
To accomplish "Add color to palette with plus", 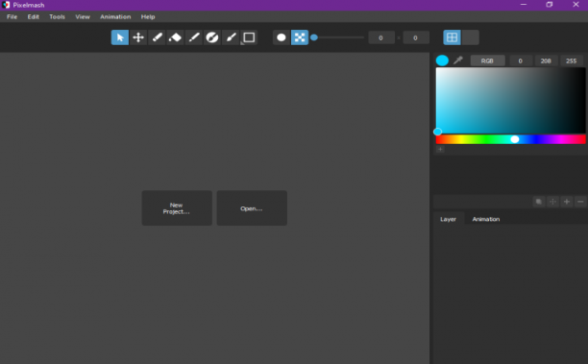I will (x=440, y=149).
